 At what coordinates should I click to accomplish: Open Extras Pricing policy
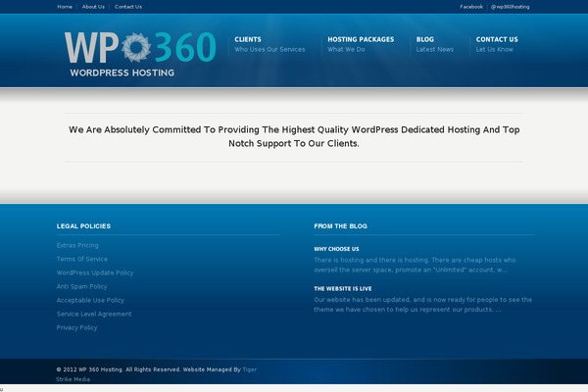(x=77, y=245)
